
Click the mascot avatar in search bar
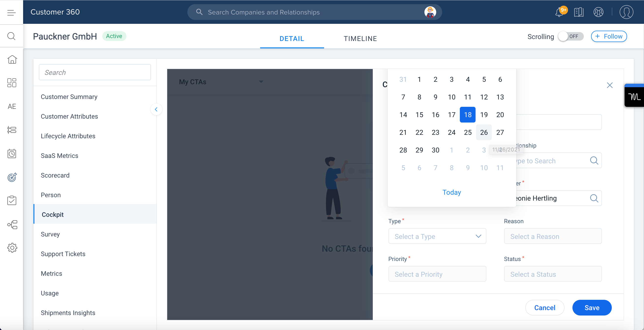pyautogui.click(x=430, y=12)
